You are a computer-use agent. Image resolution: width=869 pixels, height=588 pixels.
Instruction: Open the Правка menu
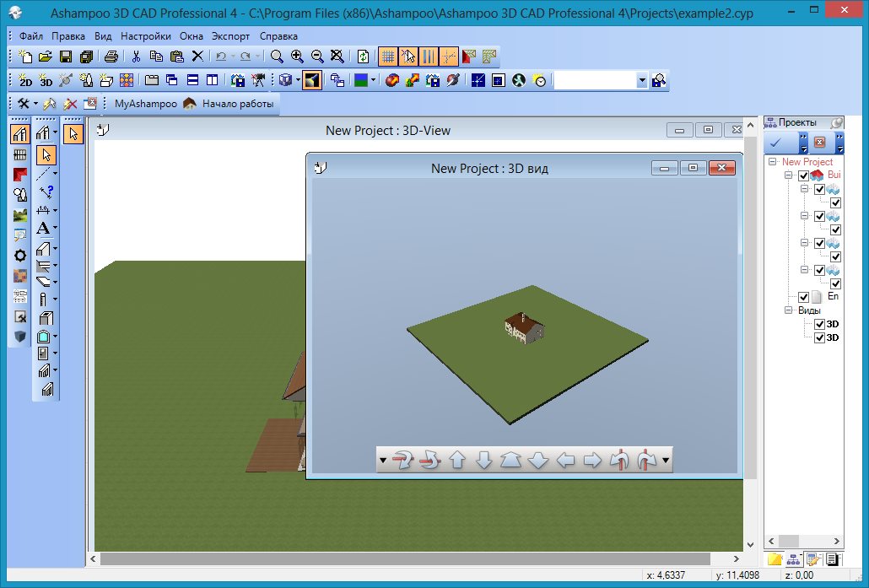[x=68, y=36]
